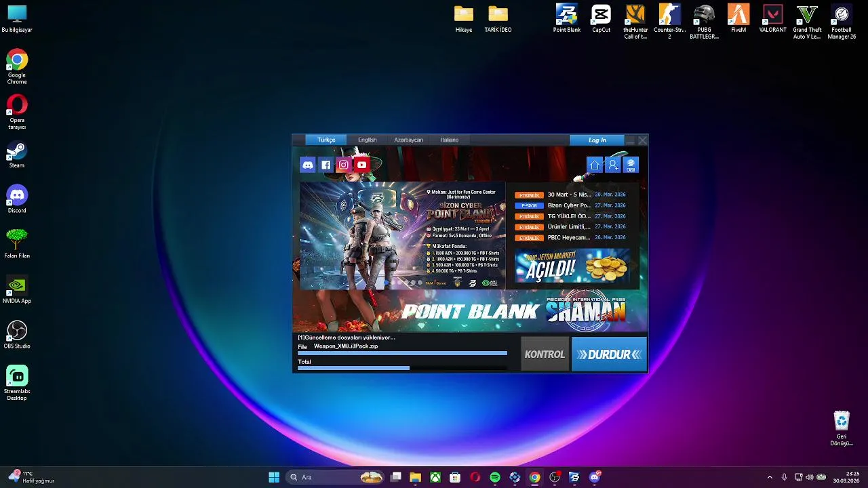Select the Discord desktop shortcut
The image size is (868, 488).
pos(17,200)
